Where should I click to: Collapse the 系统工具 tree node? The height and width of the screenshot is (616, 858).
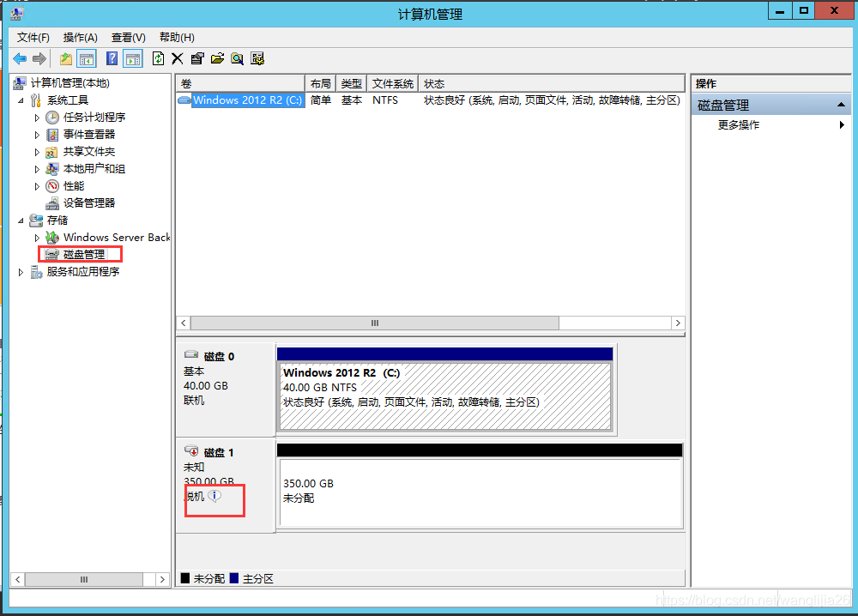tap(21, 100)
